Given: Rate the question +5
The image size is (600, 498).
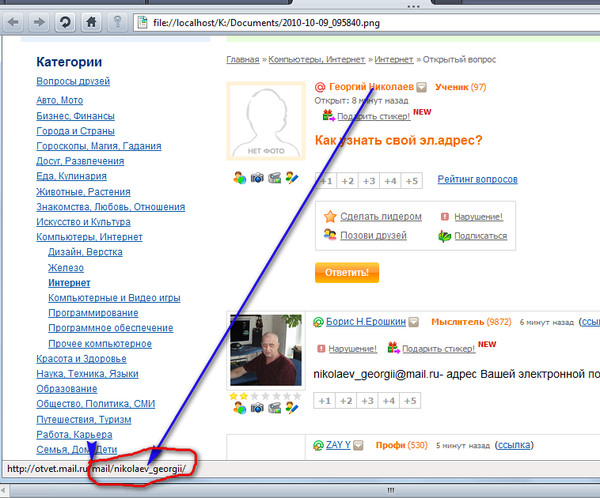Looking at the screenshot, I should [412, 181].
